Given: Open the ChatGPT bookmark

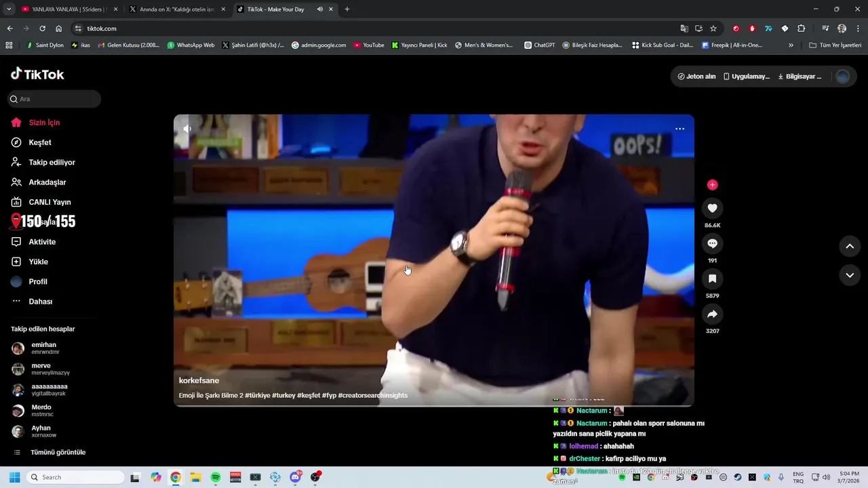Looking at the screenshot, I should 540,45.
